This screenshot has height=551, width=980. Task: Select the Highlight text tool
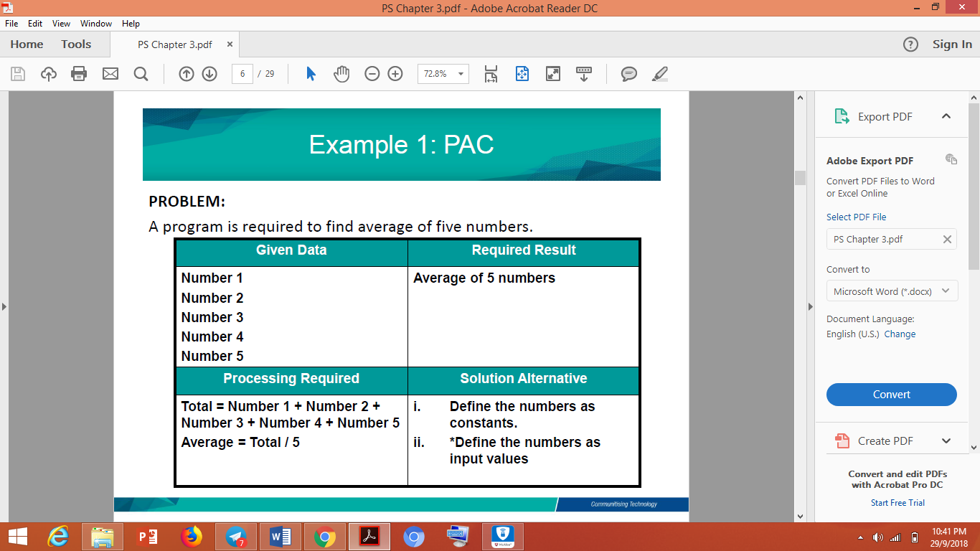pyautogui.click(x=659, y=74)
